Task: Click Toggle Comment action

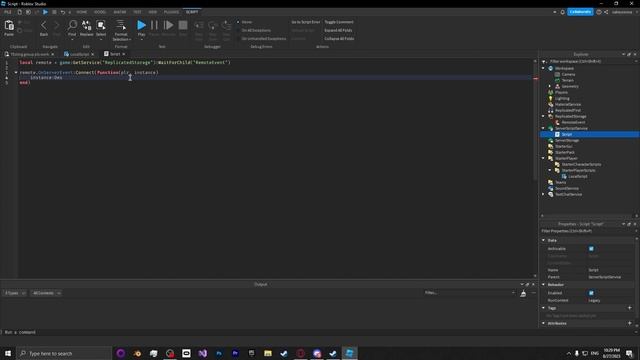Action: tap(339, 22)
